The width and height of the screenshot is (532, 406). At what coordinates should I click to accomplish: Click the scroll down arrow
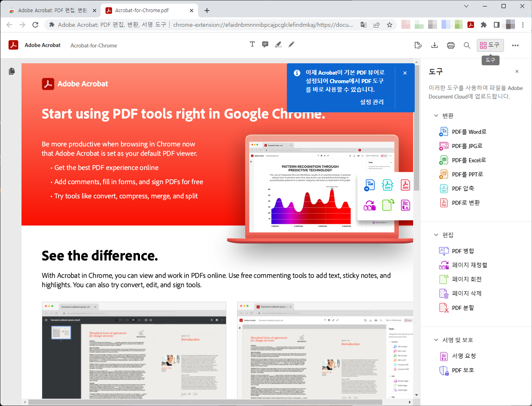(416, 395)
